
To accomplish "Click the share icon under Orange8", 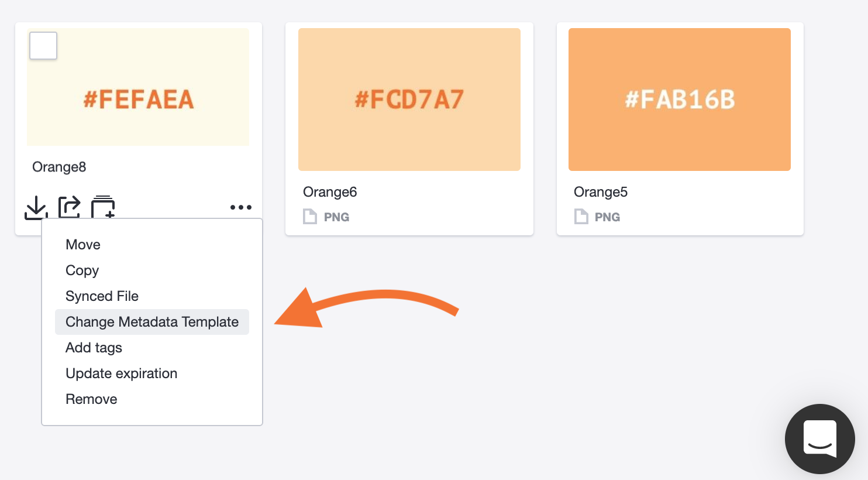I will (69, 207).
